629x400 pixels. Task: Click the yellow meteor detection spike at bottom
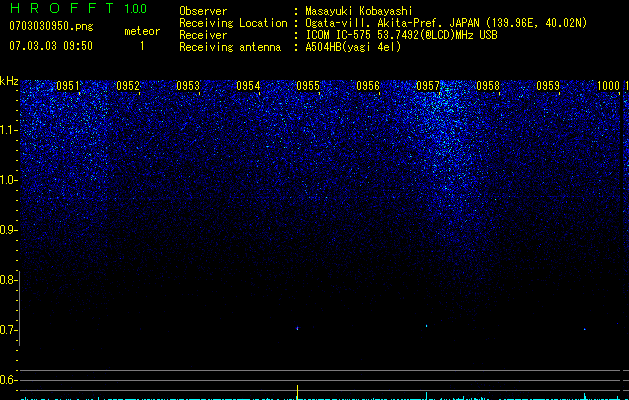[x=297, y=392]
